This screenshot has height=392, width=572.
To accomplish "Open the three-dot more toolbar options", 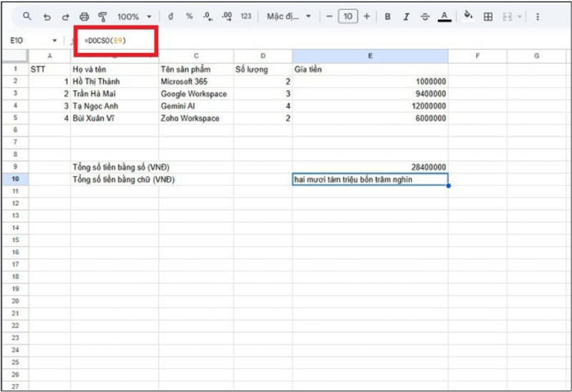I will (x=538, y=16).
